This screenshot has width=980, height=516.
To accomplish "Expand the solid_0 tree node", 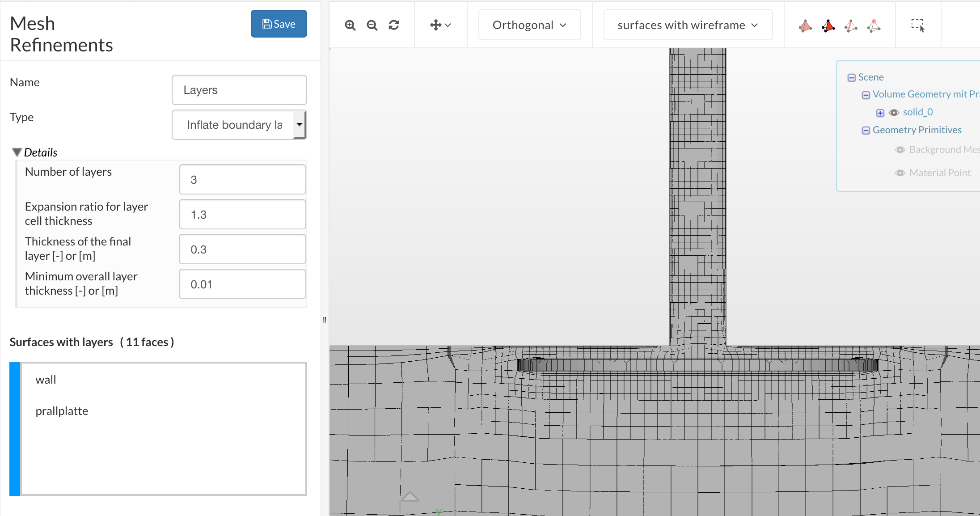I will [880, 113].
